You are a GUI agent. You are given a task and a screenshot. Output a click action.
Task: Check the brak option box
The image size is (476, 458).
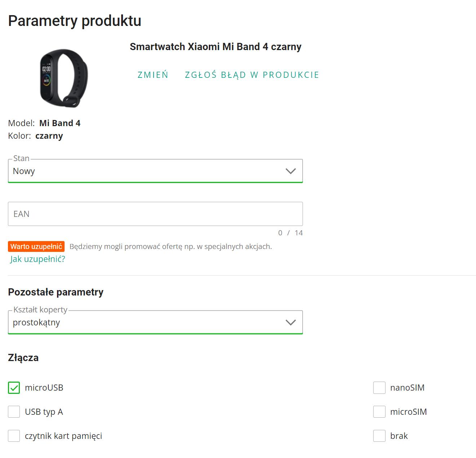pyautogui.click(x=379, y=436)
